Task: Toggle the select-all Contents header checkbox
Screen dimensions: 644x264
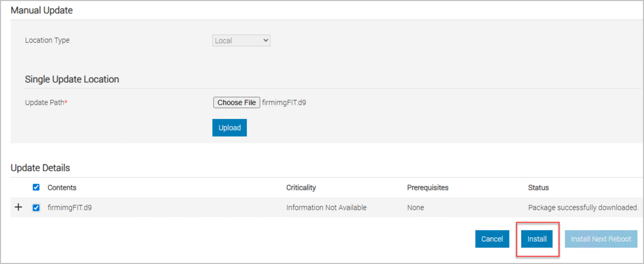Action: pos(36,187)
